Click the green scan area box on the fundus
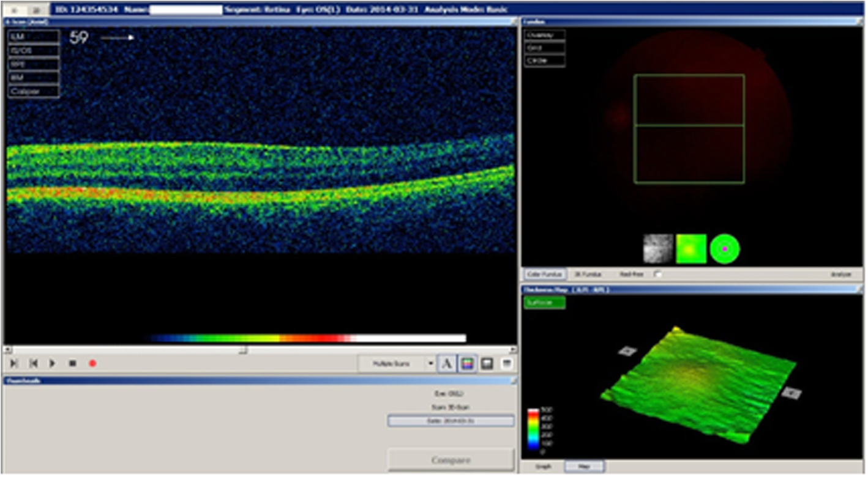868x477 pixels. [x=689, y=128]
